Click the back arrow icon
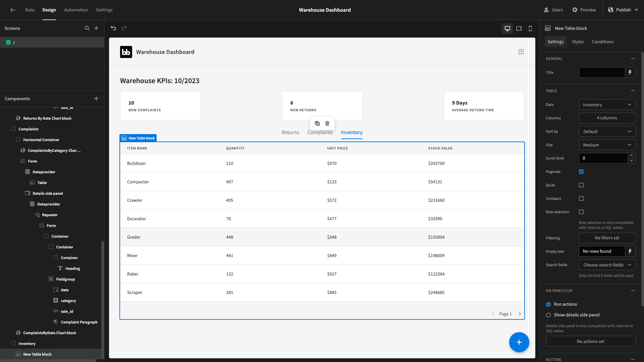 (x=13, y=10)
